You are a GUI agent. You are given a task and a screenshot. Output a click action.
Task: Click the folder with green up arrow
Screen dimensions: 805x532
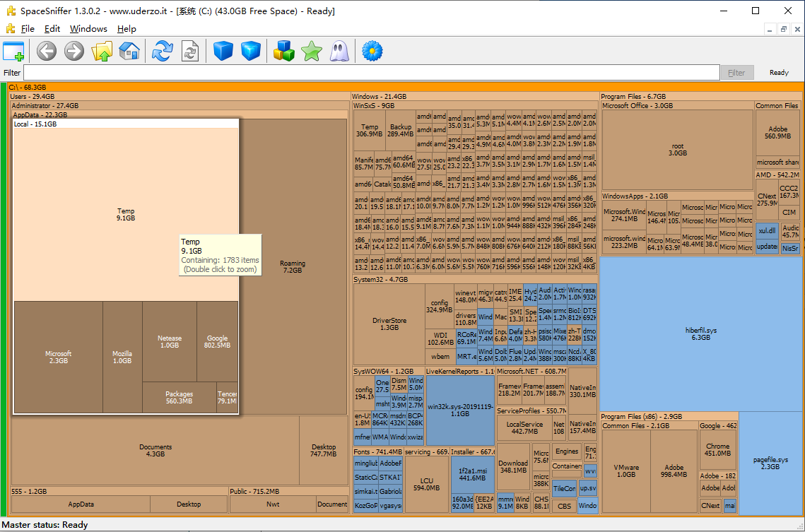click(x=102, y=51)
